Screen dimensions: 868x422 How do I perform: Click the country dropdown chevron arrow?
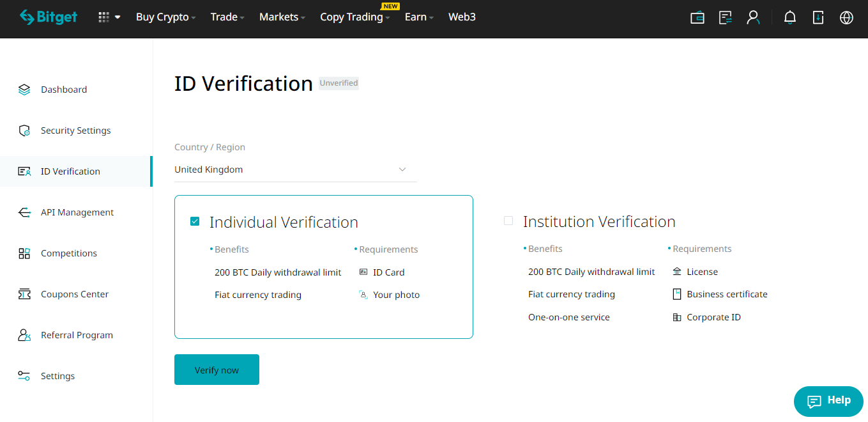[x=402, y=169]
